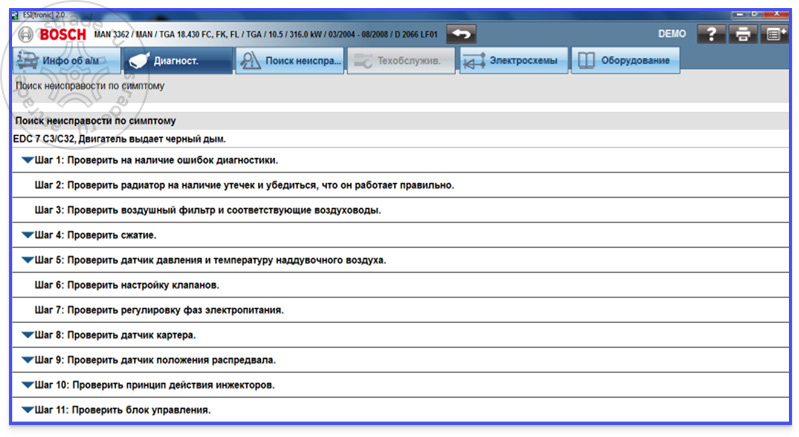Open the protocol list icon
This screenshot has height=437, width=799.
coord(775,34)
